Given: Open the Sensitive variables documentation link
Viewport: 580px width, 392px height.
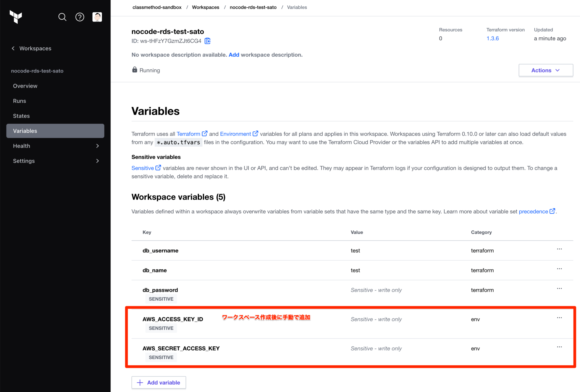Looking at the screenshot, I should (x=143, y=168).
